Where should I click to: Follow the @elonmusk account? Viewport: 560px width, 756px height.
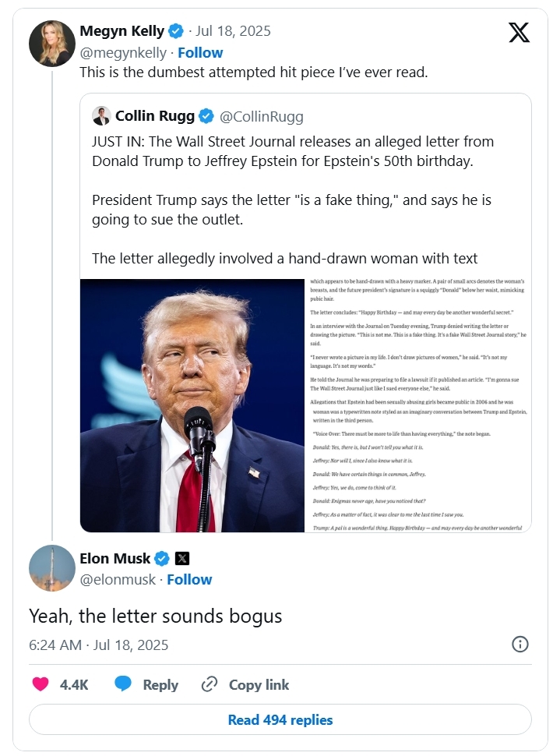point(189,580)
